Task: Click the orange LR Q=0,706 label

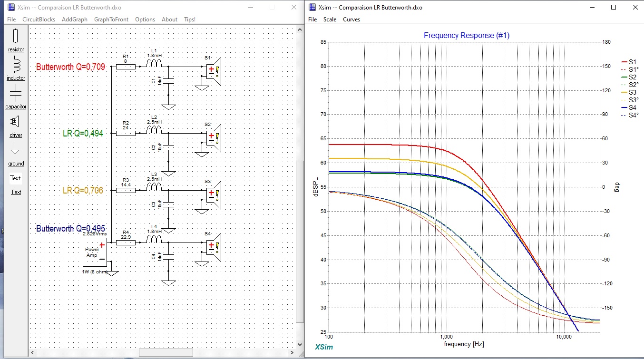Action: click(83, 190)
